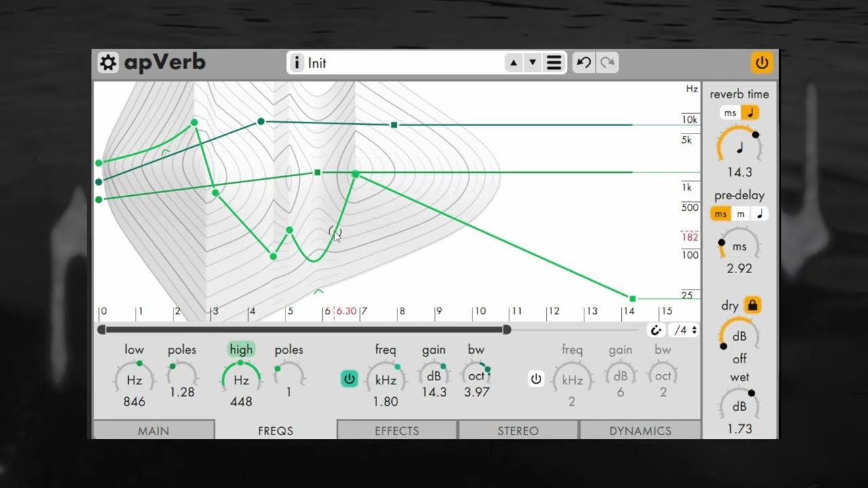868x488 pixels.
Task: Toggle the plugin power bypass button
Action: coord(762,63)
